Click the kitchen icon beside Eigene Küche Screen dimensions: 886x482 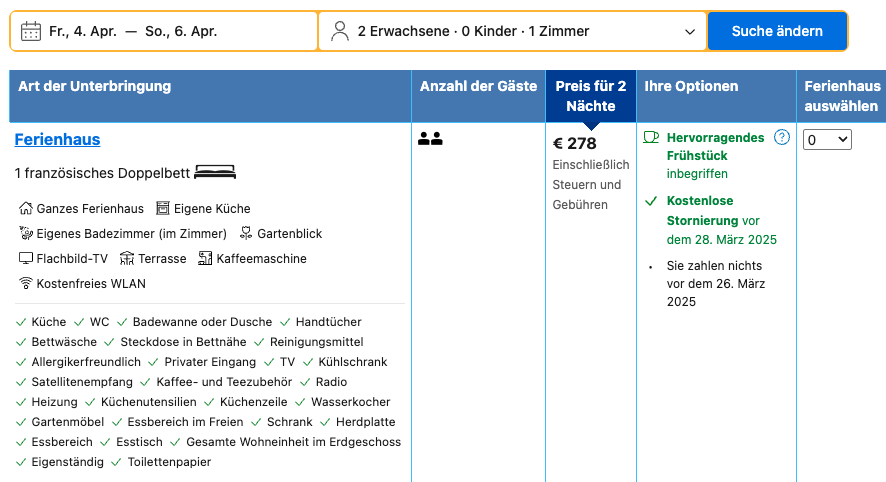point(163,209)
